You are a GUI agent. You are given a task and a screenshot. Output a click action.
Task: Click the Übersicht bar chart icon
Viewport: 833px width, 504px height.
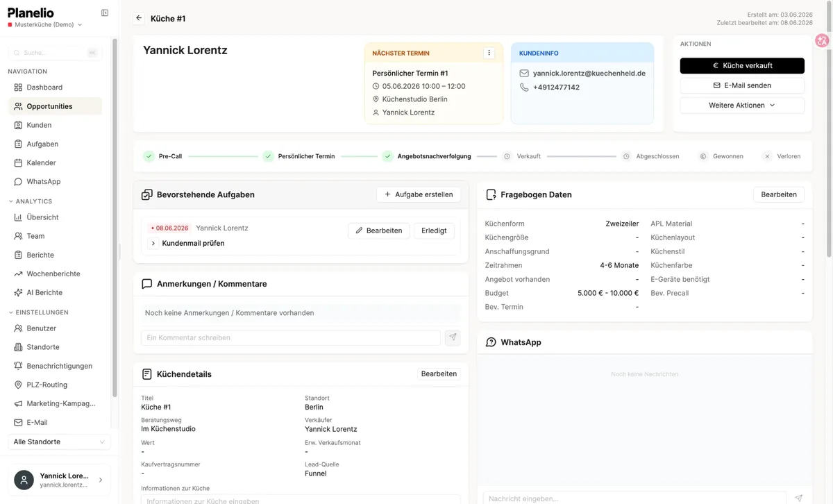pos(18,217)
